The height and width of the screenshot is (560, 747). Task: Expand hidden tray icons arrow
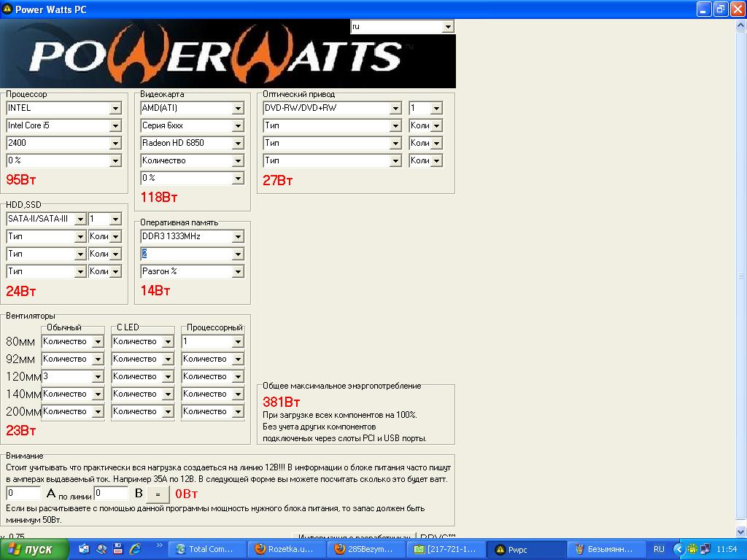[x=679, y=550]
